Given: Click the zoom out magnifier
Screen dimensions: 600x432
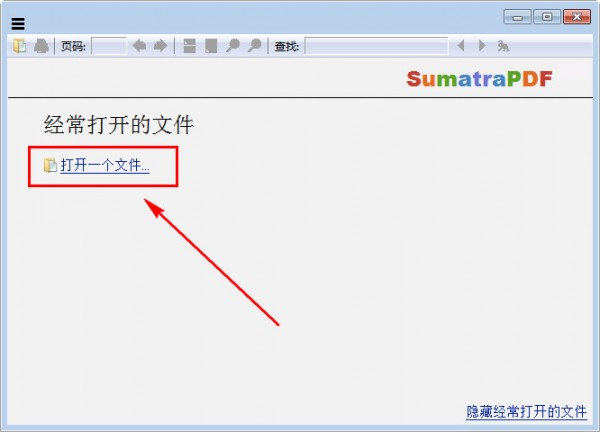Looking at the screenshot, I should 233,46.
